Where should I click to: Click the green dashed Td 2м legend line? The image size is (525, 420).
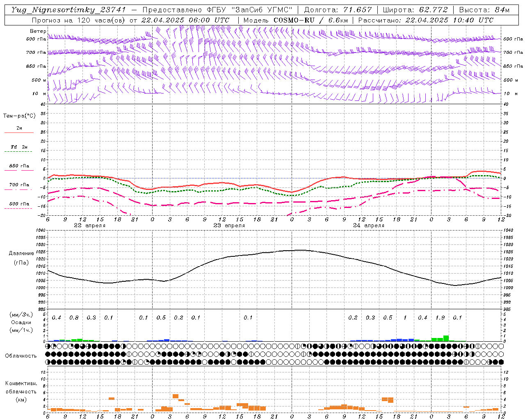[x=18, y=151]
